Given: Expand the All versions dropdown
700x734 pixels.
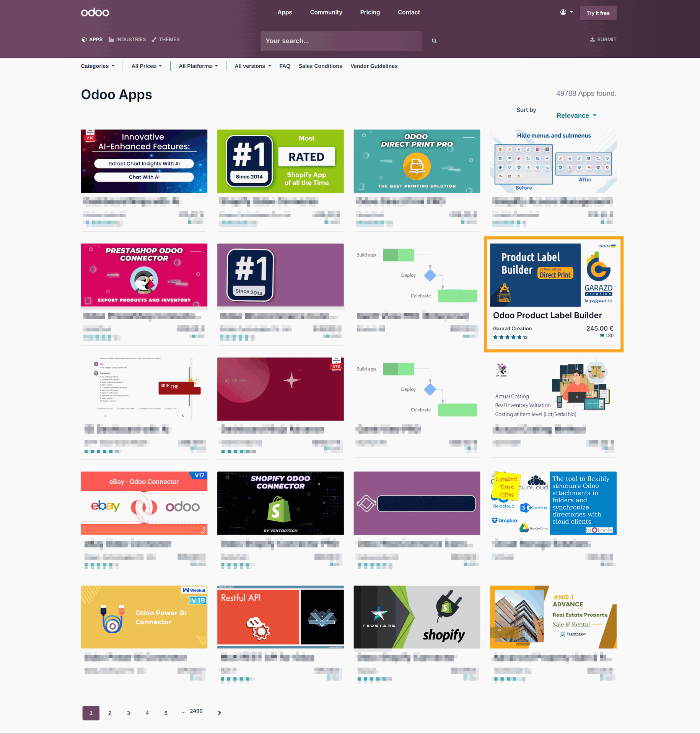Looking at the screenshot, I should coord(253,66).
